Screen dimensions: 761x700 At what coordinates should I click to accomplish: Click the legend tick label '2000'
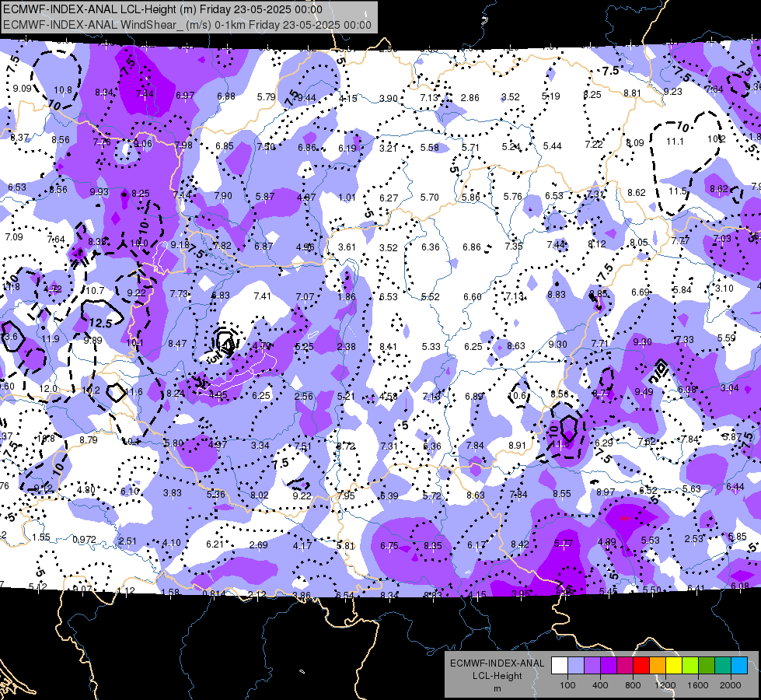click(x=731, y=685)
